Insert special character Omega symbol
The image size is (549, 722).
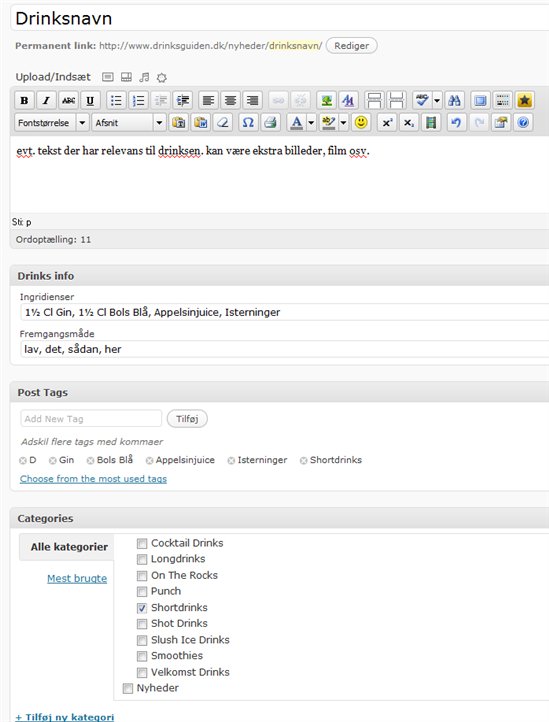248,122
